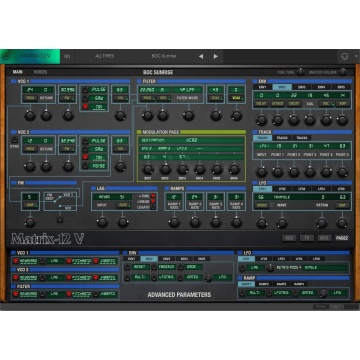This screenshot has width=360, height=360.
Task: Click the RAMP 1 RATE knob
Action: click(174, 222)
